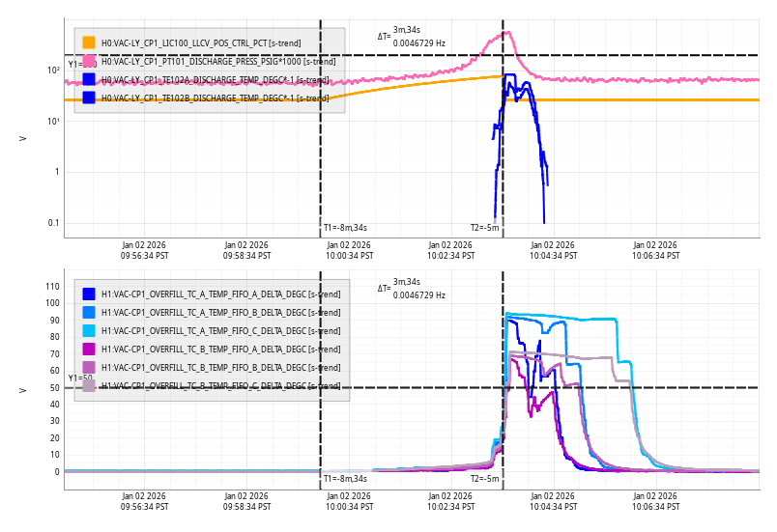Image resolution: width=777 pixels, height=532 pixels.
Task: Click the T1=-8m,34s cursor label in bottom plot
Action: (x=345, y=478)
